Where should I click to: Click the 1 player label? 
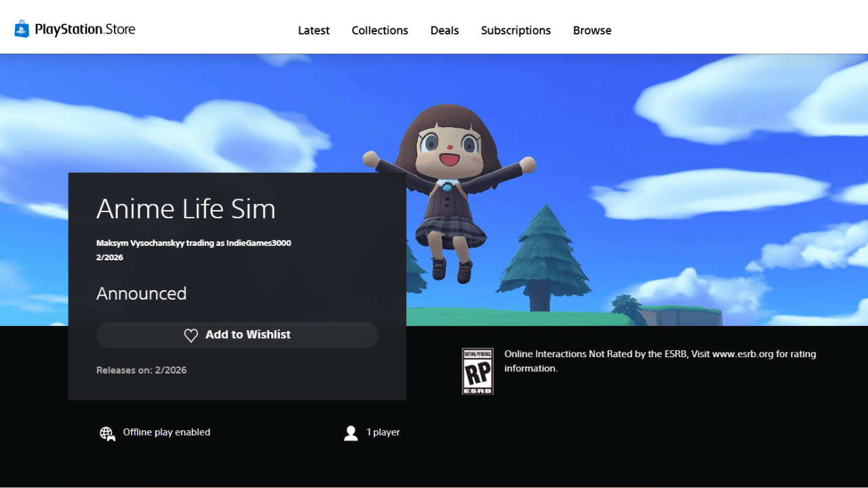(x=383, y=432)
